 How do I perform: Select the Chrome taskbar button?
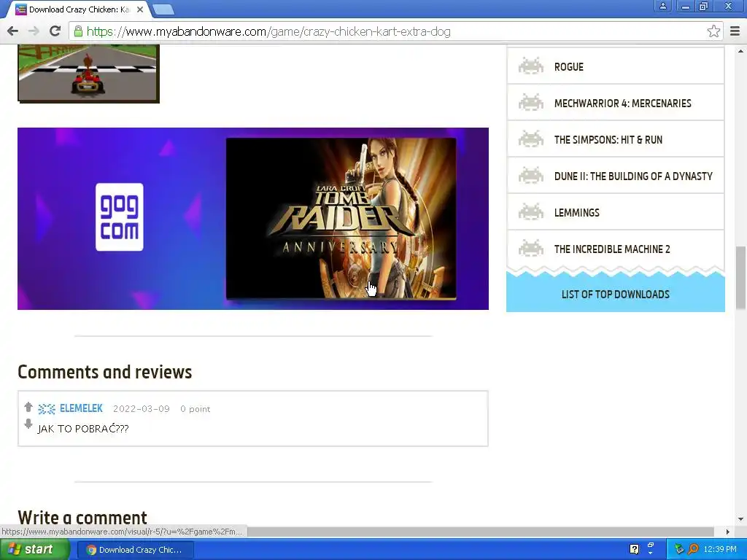(x=135, y=550)
